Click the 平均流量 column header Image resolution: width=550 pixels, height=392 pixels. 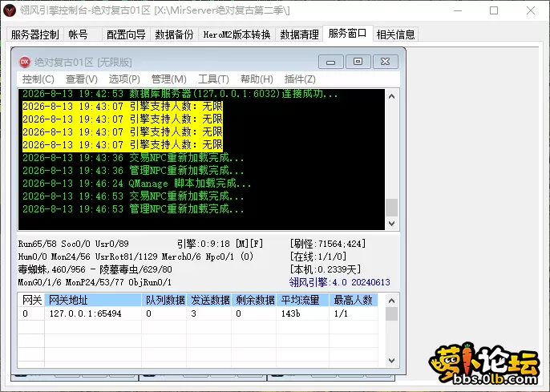tap(303, 300)
